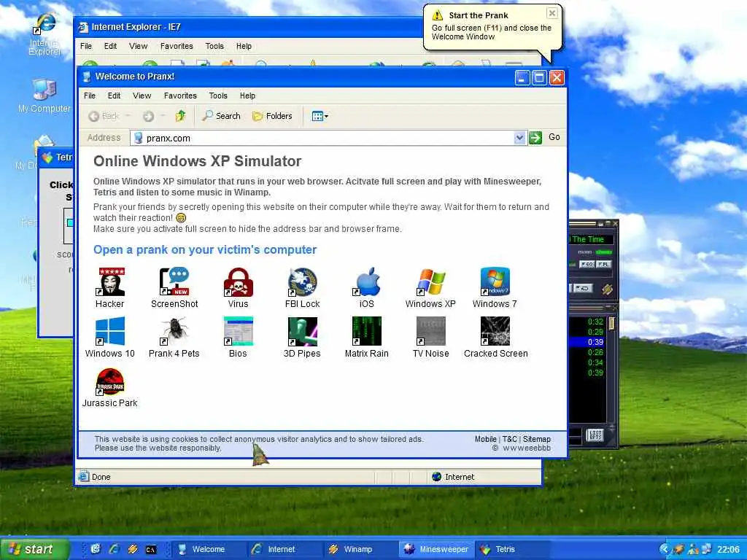Screen dimensions: 747x560
Task: Open the Windows XP prank icon
Action: coord(430,281)
